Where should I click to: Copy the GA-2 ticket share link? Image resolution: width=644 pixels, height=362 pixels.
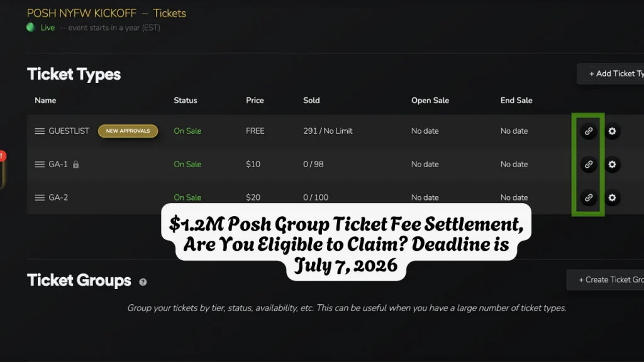[588, 197]
